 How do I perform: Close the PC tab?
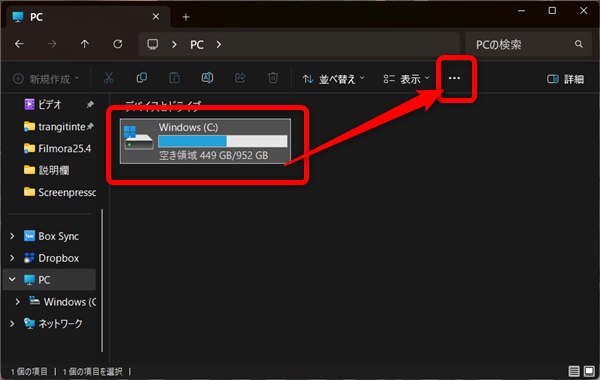click(156, 17)
